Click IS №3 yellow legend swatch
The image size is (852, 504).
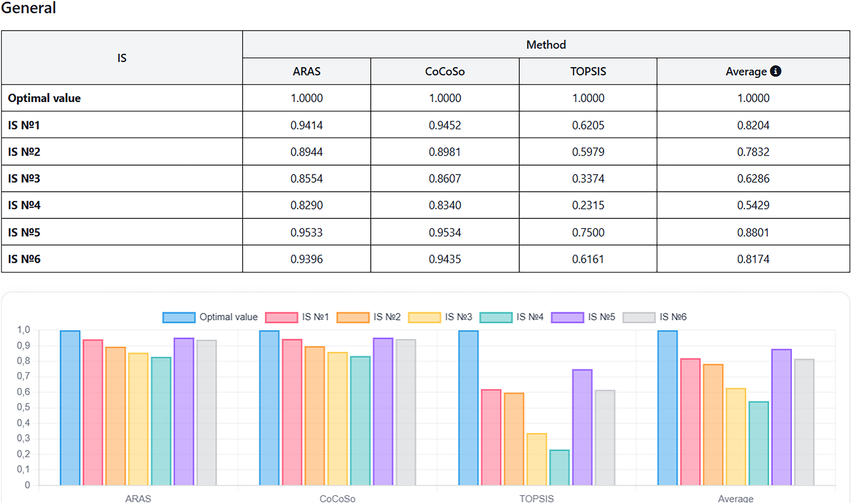click(x=424, y=317)
